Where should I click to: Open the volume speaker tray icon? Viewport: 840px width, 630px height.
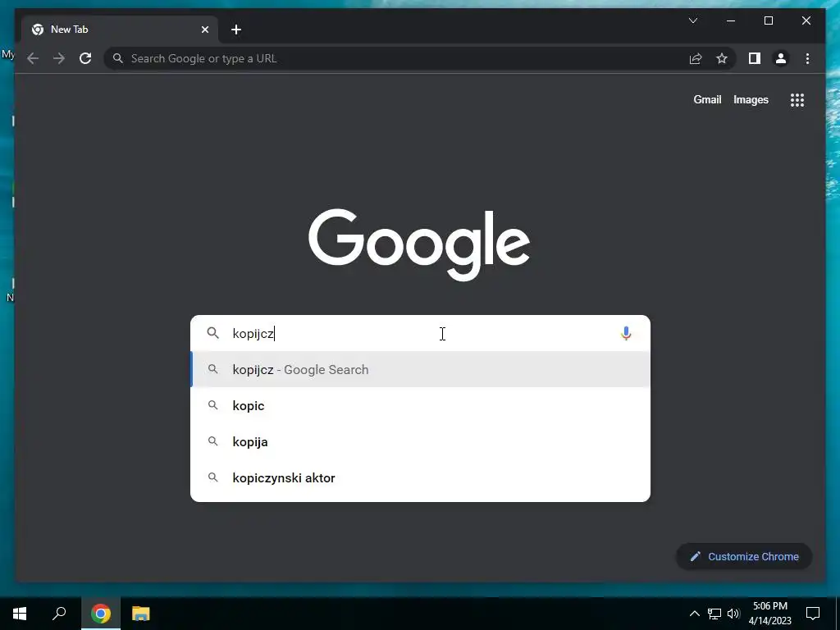(x=733, y=614)
